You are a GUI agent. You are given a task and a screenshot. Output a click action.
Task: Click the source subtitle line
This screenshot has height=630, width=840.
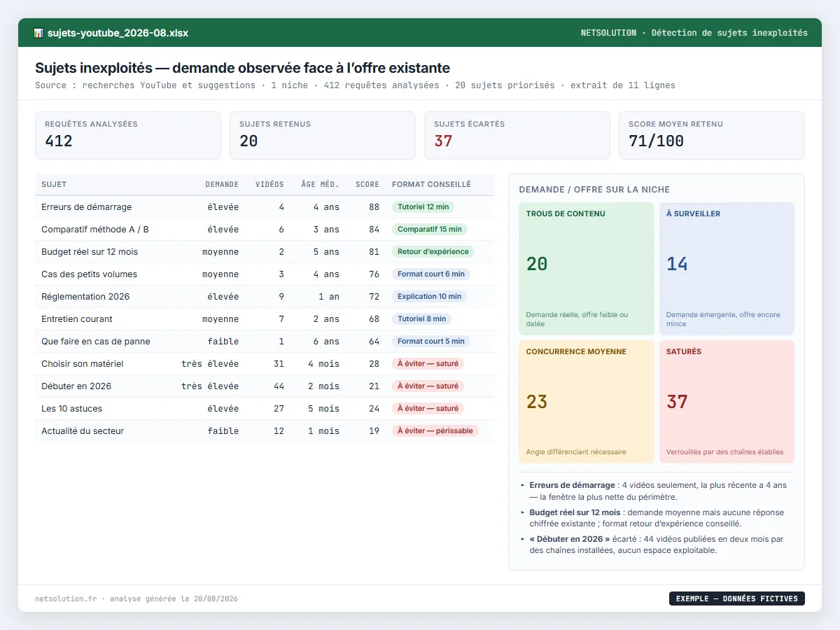click(355, 85)
